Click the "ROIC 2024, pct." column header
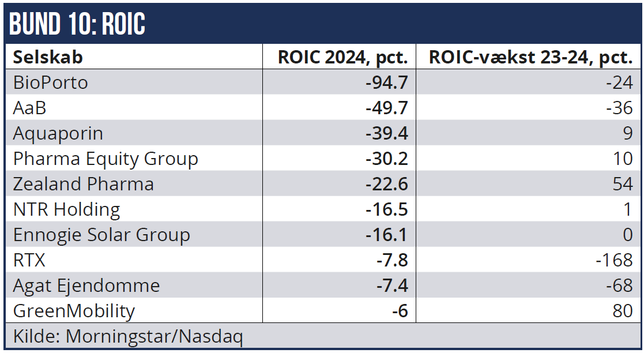644x353 pixels. pos(342,57)
